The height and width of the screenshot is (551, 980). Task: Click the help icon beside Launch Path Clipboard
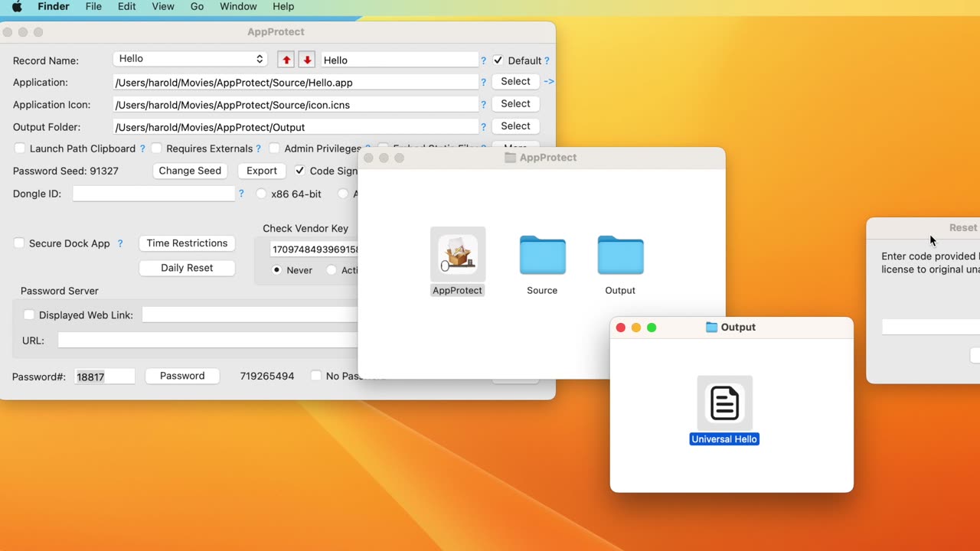142,148
